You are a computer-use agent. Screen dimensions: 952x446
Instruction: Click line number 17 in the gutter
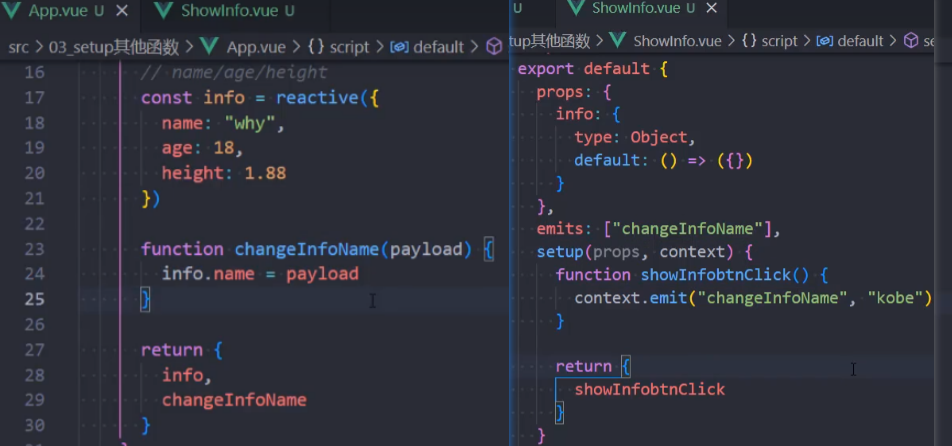tap(35, 98)
